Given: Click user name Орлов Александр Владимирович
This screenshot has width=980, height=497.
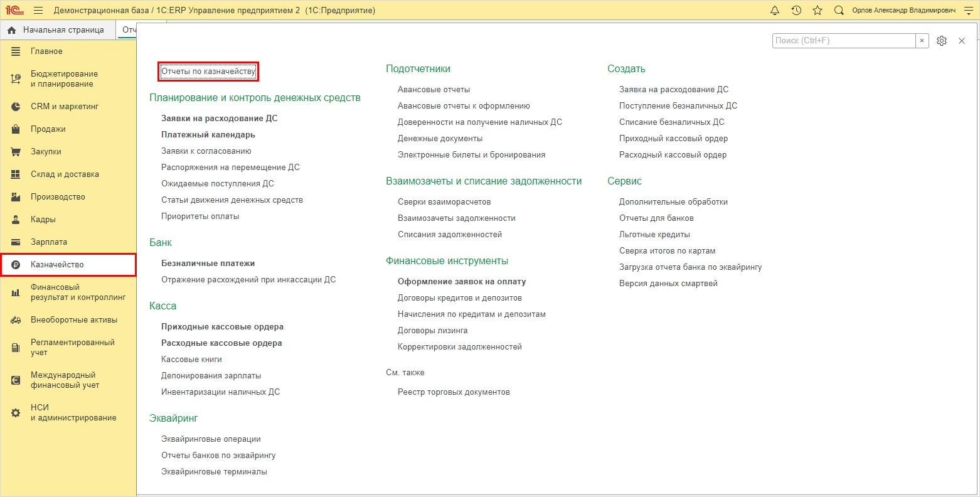Looking at the screenshot, I should tap(903, 11).
